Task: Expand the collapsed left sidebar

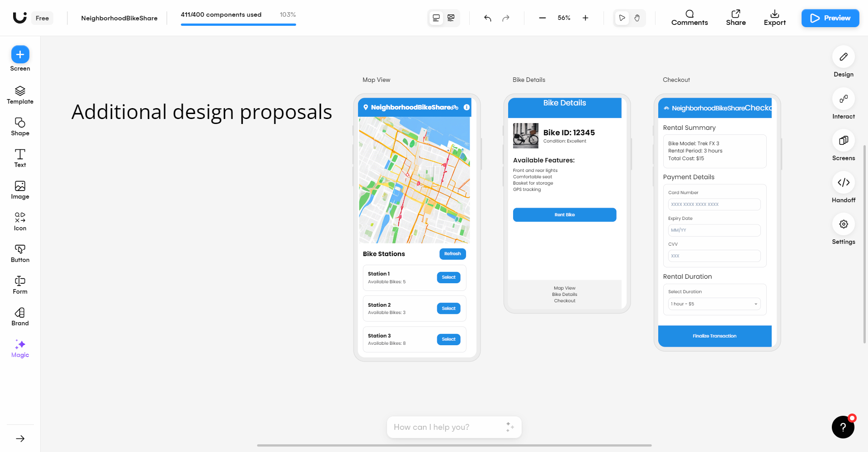Action: 19,438
